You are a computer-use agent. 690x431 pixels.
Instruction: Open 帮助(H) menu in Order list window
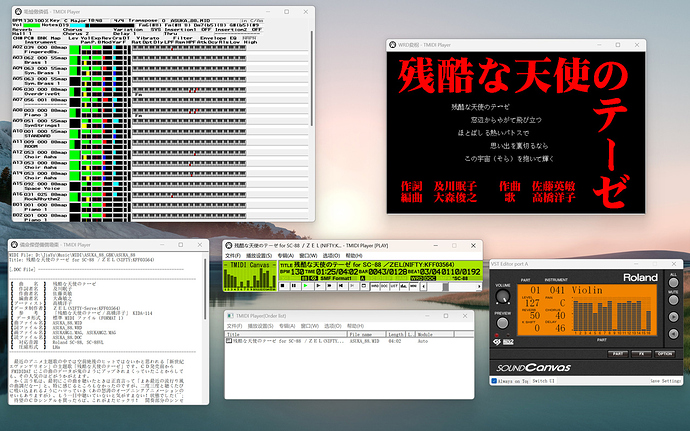coord(356,326)
